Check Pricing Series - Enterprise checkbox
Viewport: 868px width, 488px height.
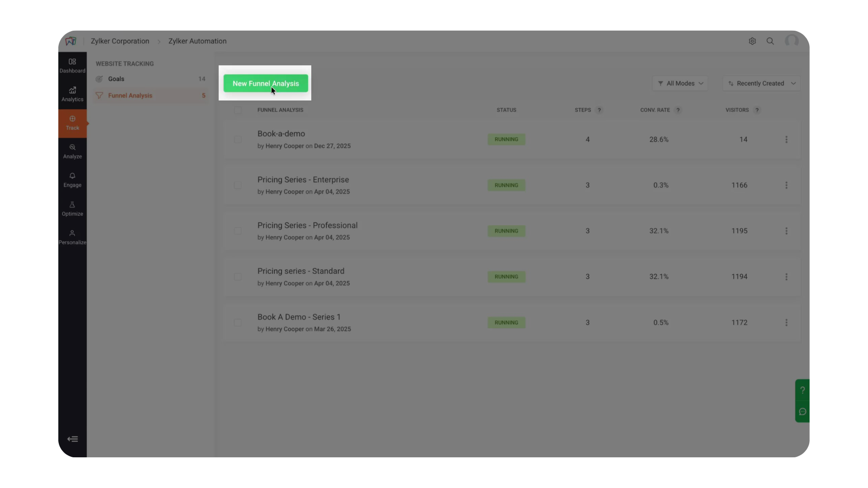click(238, 185)
